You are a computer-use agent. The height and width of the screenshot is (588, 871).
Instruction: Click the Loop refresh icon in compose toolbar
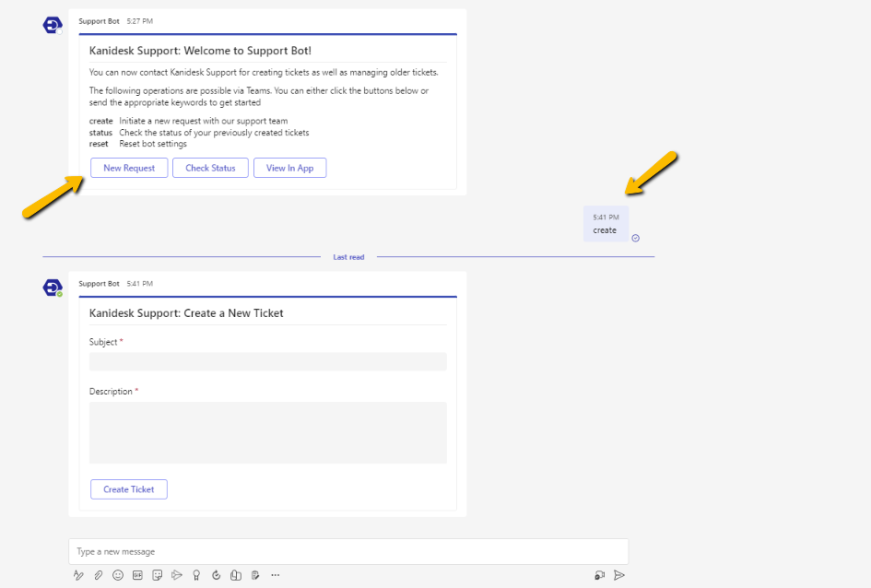tap(216, 575)
